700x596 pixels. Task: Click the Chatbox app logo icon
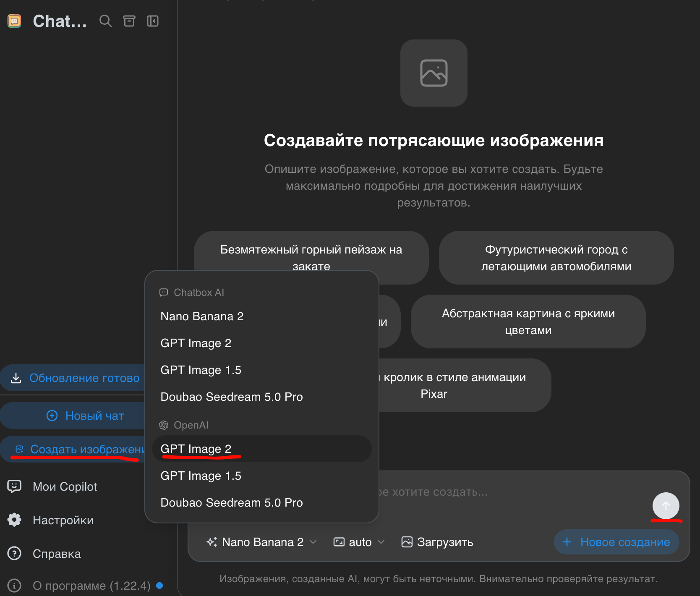[x=14, y=21]
